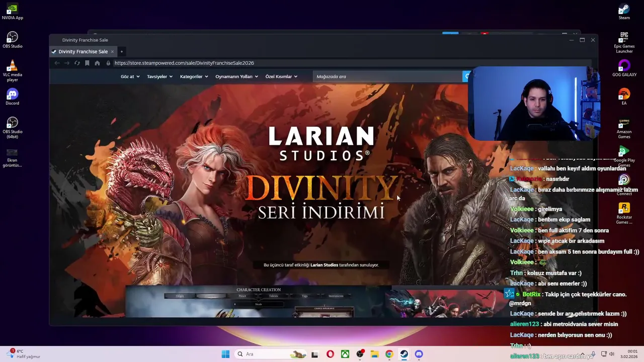Viewport: 644px width, 362px height.
Task: Expand Oynamanın Yolları menu
Action: pyautogui.click(x=236, y=76)
